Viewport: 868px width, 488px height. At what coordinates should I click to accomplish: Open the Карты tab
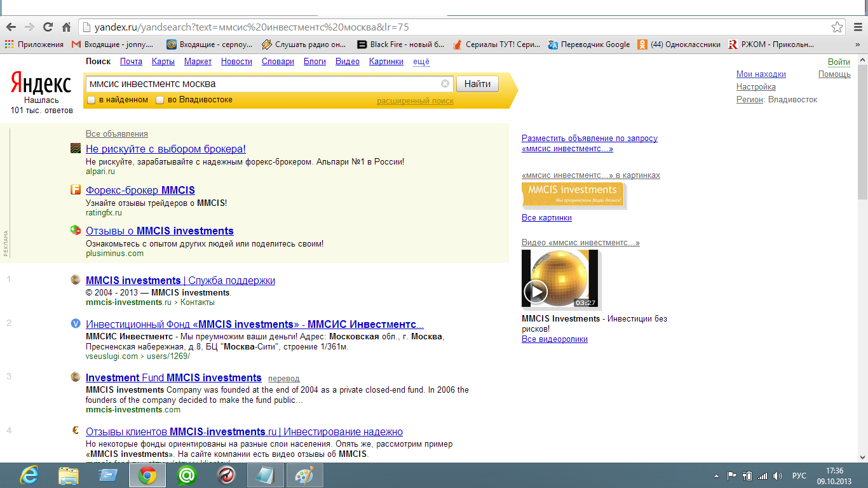click(x=163, y=62)
